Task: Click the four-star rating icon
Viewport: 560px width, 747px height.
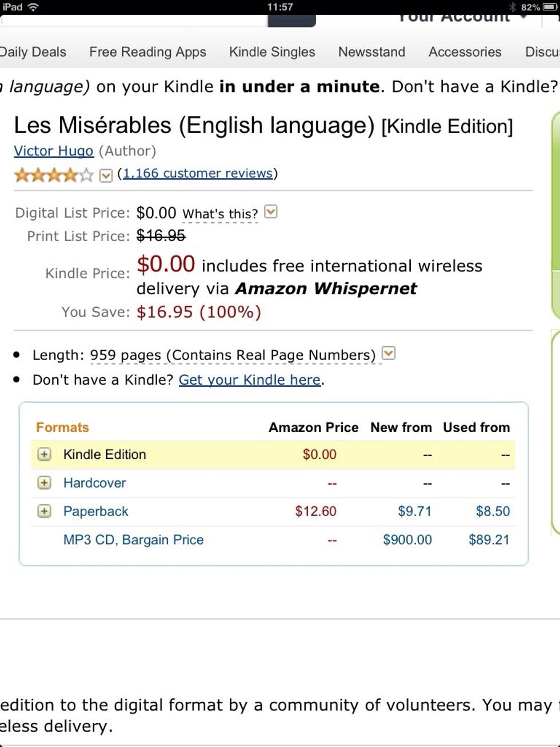Action: 54,175
